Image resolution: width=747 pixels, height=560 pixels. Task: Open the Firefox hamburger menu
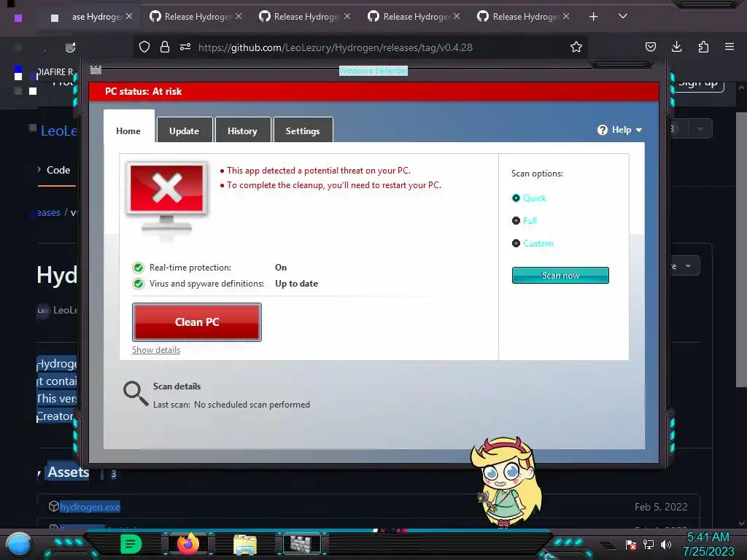[729, 47]
